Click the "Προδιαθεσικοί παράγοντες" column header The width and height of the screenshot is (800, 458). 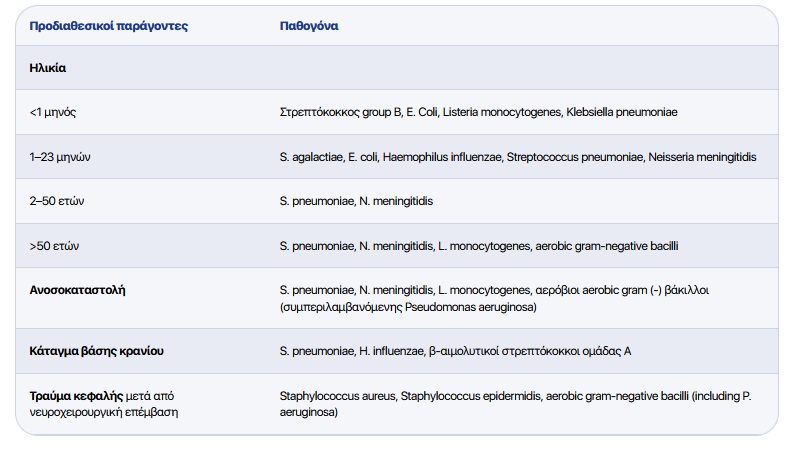coord(93,26)
